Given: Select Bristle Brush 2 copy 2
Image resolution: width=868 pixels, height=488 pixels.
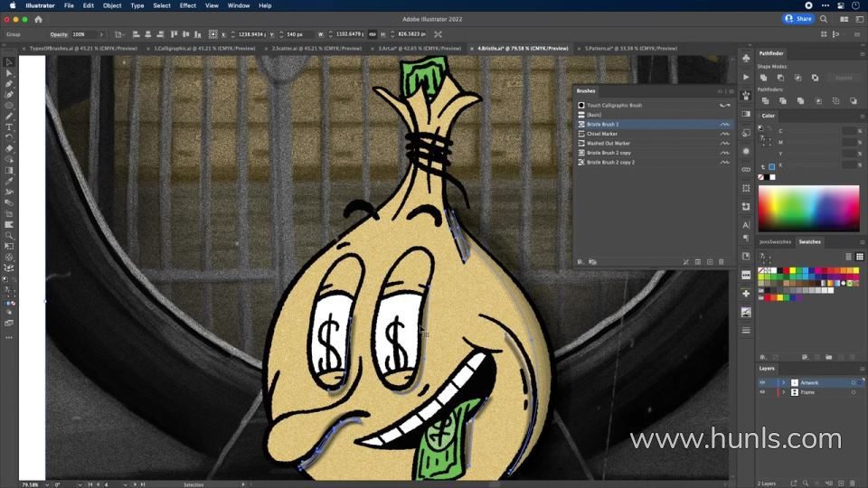Looking at the screenshot, I should point(653,162).
